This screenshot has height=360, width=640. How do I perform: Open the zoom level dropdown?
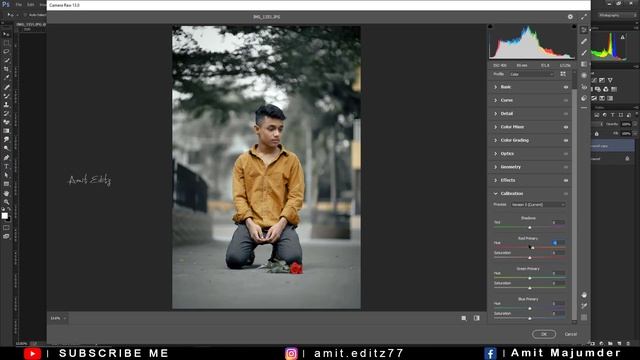(58, 318)
